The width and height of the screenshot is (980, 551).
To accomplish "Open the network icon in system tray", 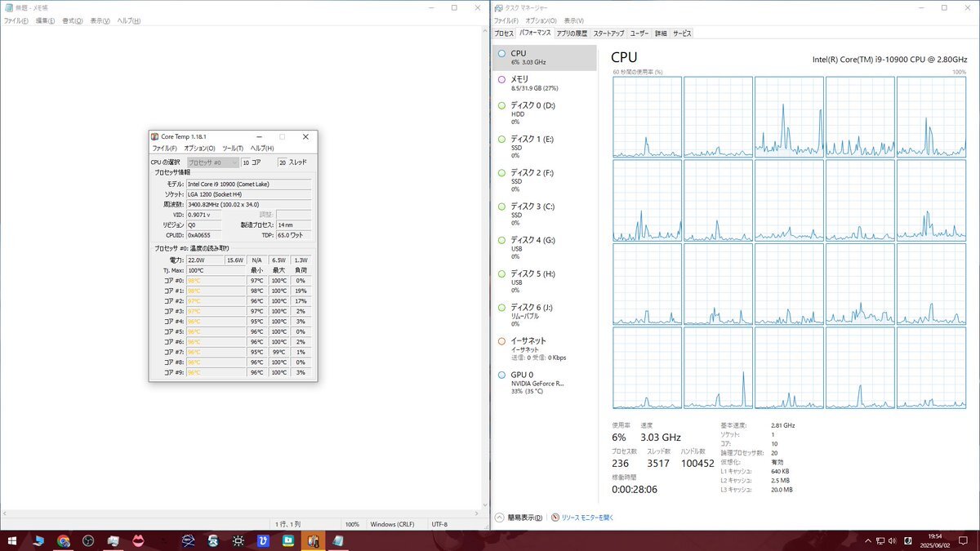I will (880, 540).
